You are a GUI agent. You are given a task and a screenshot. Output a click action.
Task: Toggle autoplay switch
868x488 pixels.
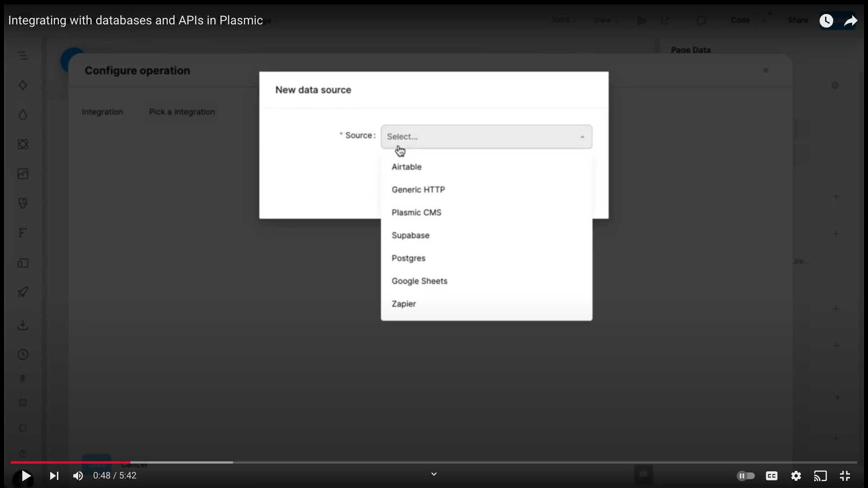pyautogui.click(x=745, y=476)
